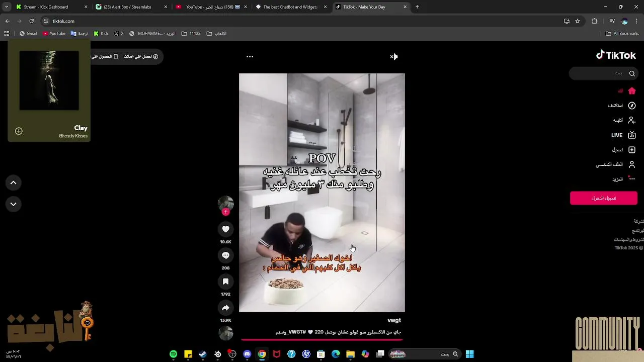This screenshot has width=644, height=362.
Task: Open the browser extensions puzzle icon
Action: pyautogui.click(x=595, y=21)
